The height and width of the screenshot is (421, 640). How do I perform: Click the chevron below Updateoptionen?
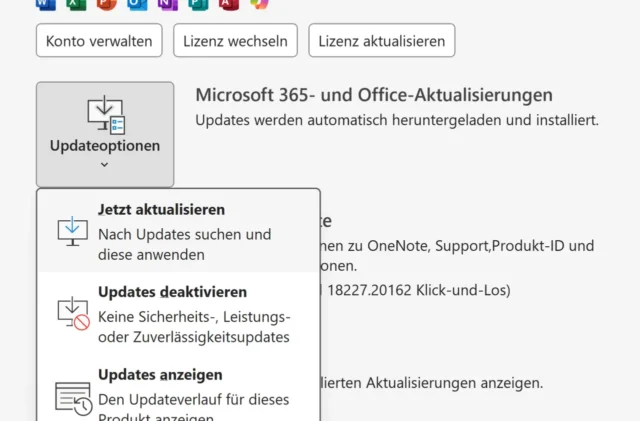(105, 165)
